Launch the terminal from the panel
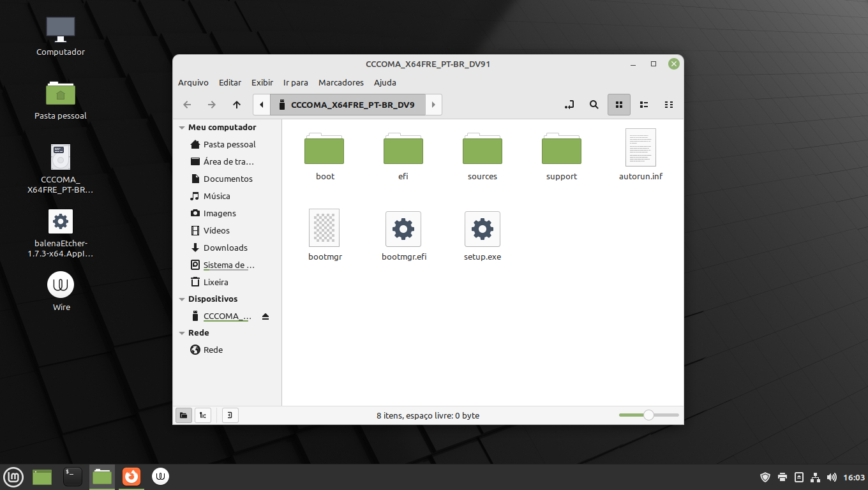Image resolution: width=868 pixels, height=490 pixels. coord(73,477)
